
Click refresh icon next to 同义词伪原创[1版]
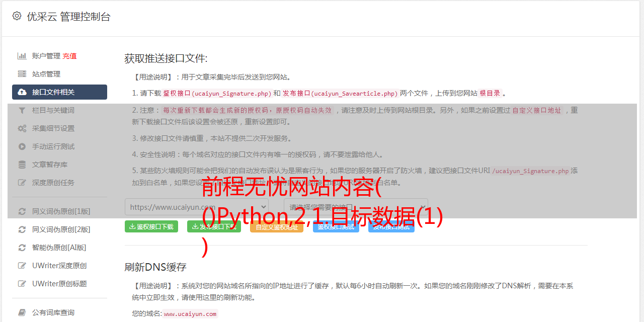click(x=22, y=211)
